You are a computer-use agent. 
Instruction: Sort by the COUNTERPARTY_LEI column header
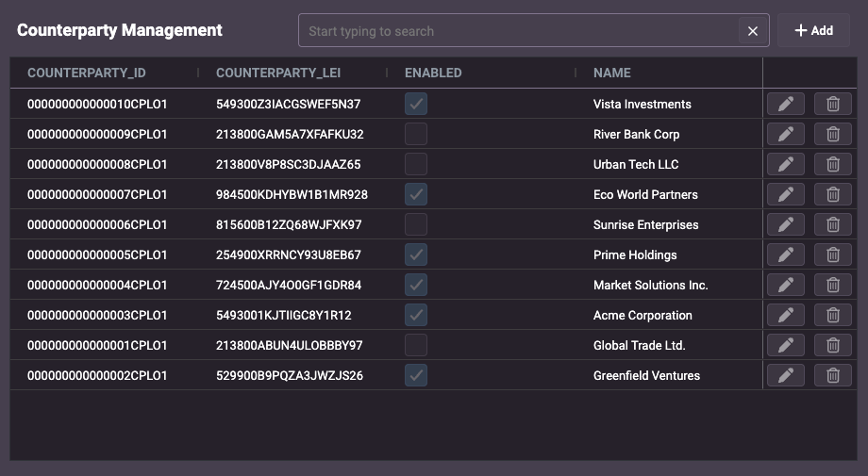tap(278, 73)
